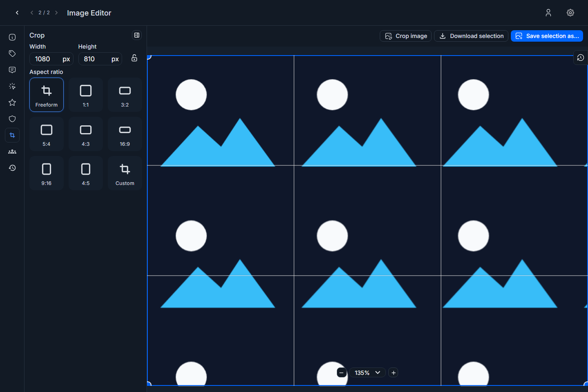
Task: Open the people sidebar icon
Action: coord(12,151)
